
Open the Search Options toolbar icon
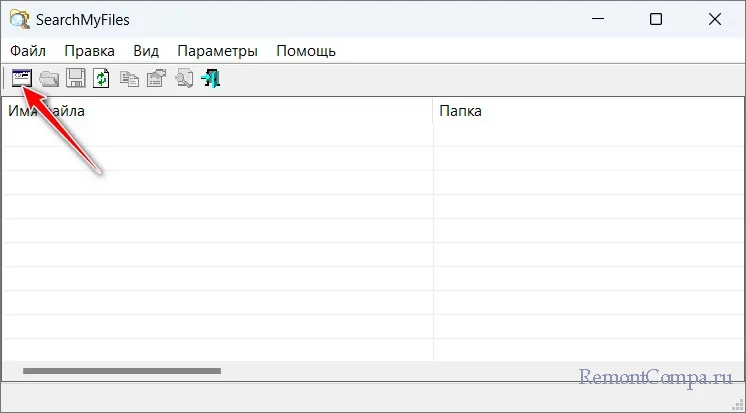point(21,78)
